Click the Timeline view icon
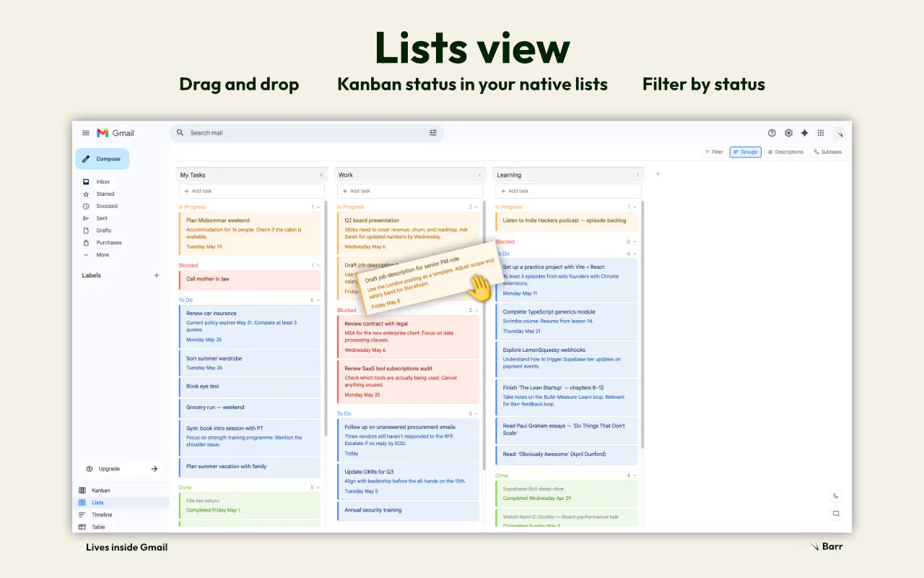Viewport: 924px width, 578px height. coord(82,515)
